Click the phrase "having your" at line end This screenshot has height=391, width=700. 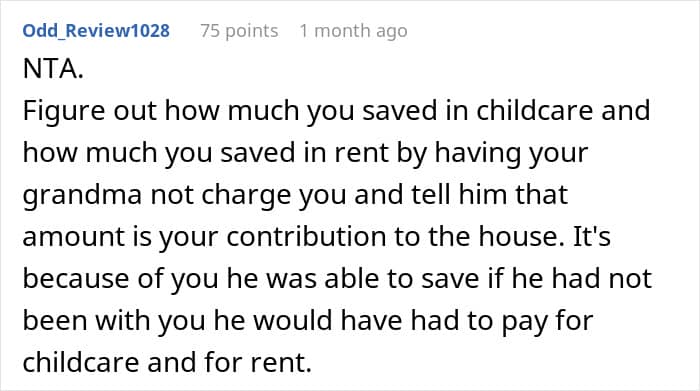click(511, 152)
